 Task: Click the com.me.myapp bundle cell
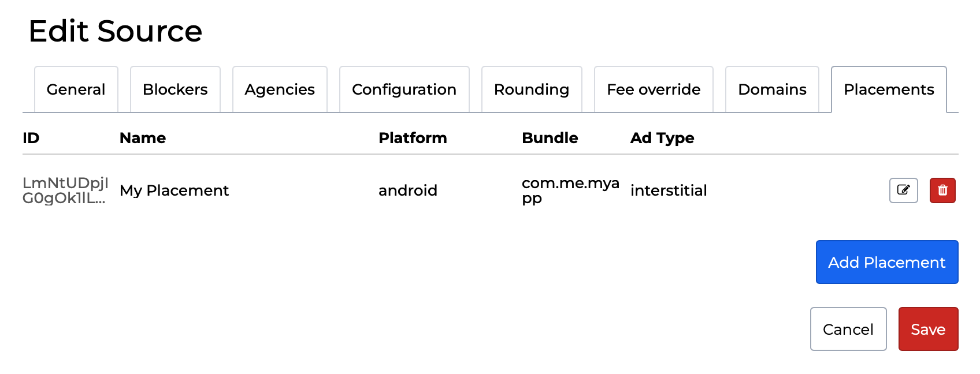tap(570, 190)
